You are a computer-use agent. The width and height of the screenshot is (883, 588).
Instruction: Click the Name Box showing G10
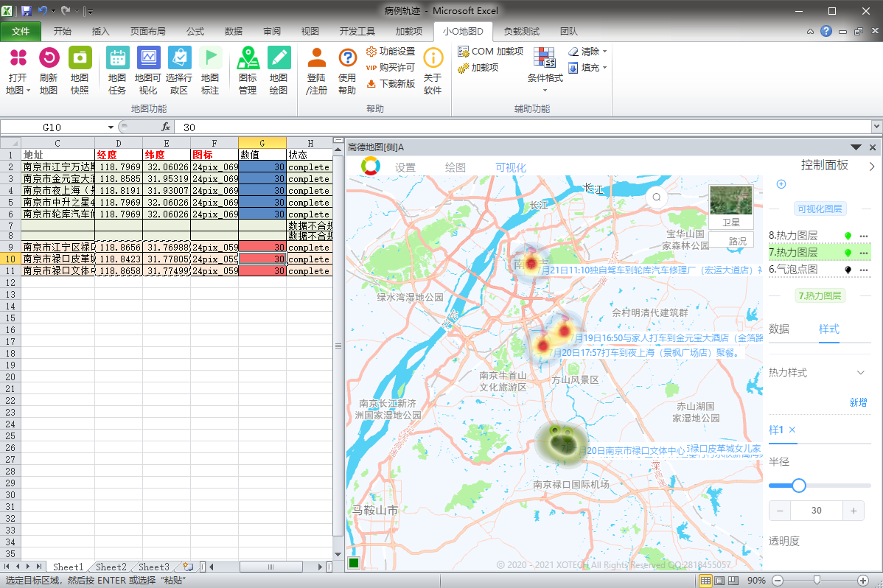52,127
